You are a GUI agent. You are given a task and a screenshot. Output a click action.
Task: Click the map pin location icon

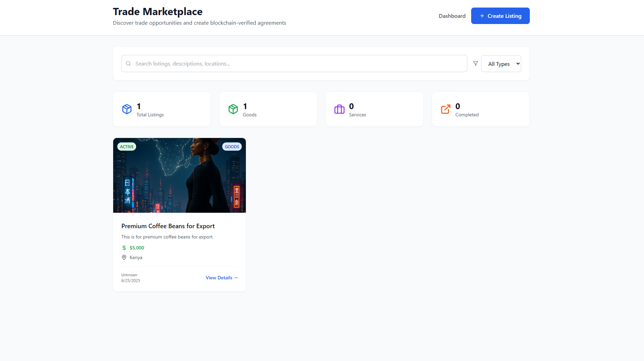(124, 257)
